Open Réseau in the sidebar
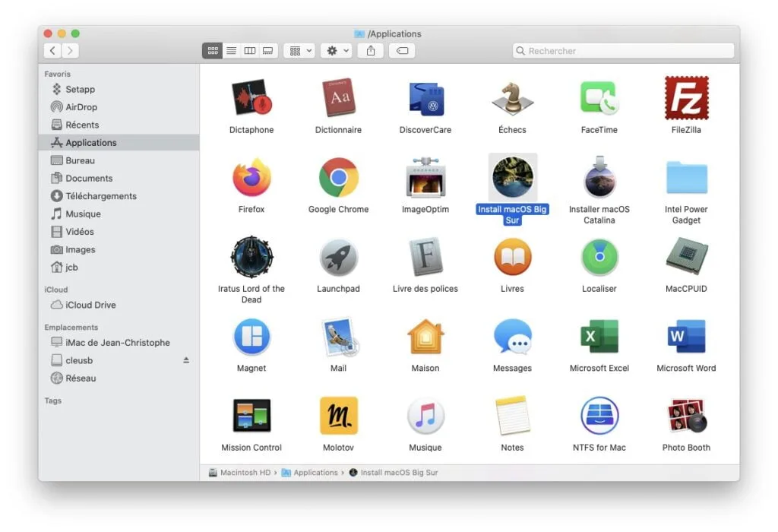 pos(119,378)
